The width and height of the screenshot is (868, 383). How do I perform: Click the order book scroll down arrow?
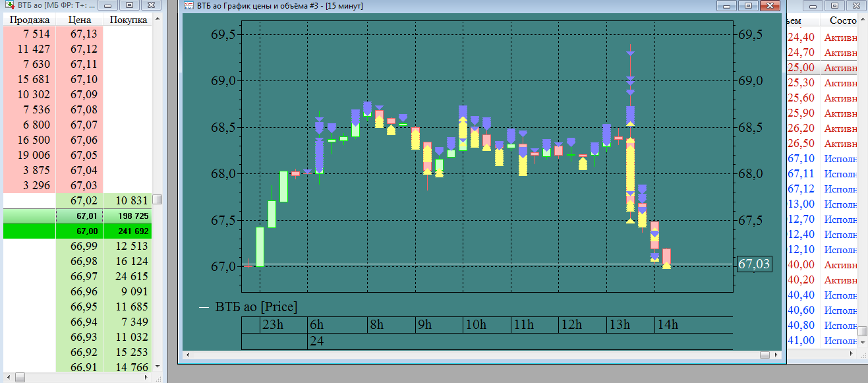157,366
